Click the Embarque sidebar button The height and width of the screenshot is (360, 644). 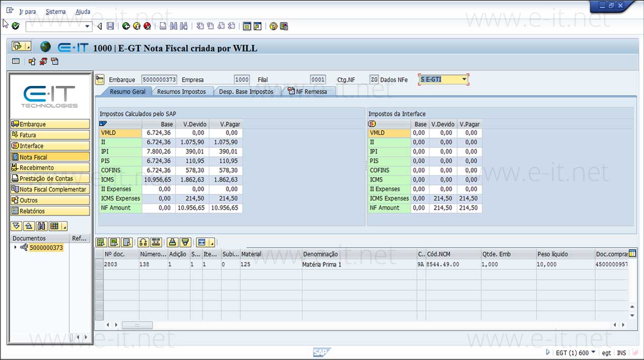click(50, 124)
